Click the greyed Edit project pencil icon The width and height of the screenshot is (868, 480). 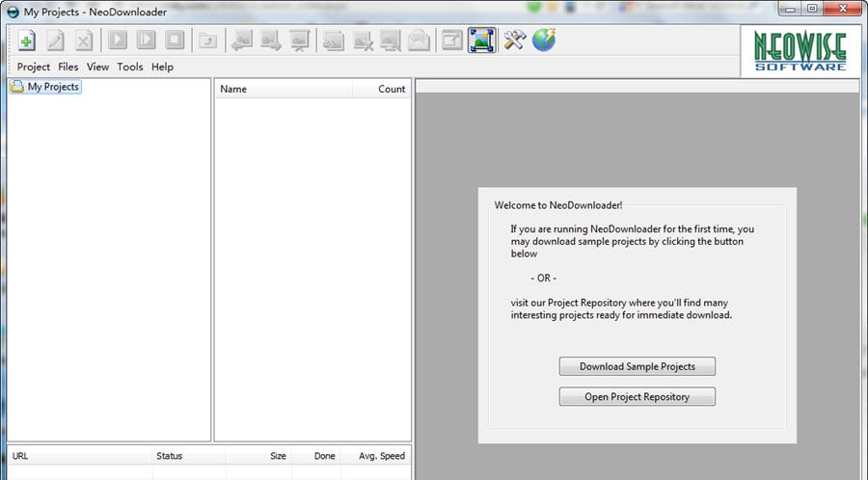55,40
